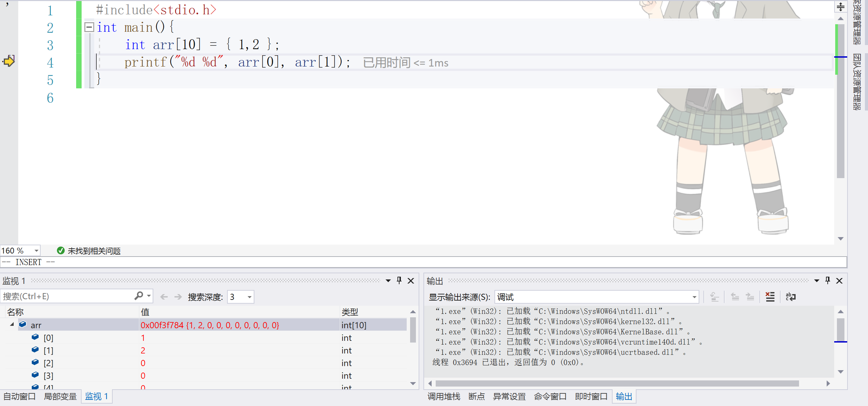
Task: Switch to the 局部变量 (Locals) tab
Action: (60, 396)
